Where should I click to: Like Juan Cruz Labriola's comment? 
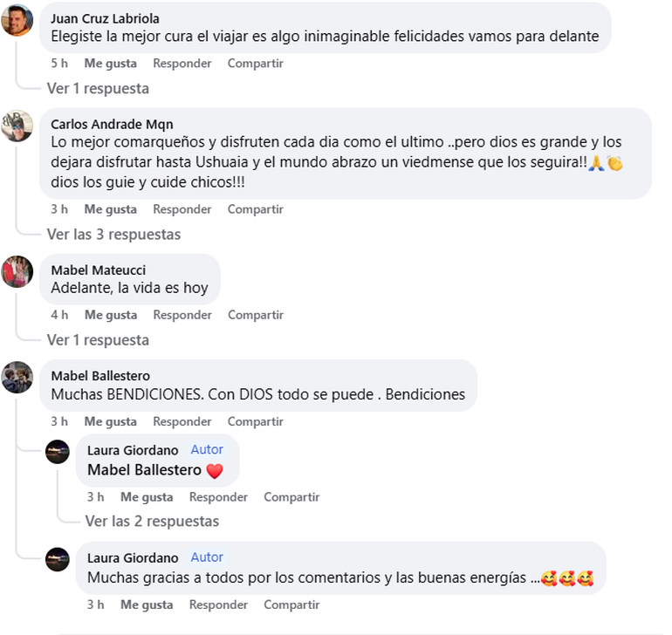coord(110,64)
